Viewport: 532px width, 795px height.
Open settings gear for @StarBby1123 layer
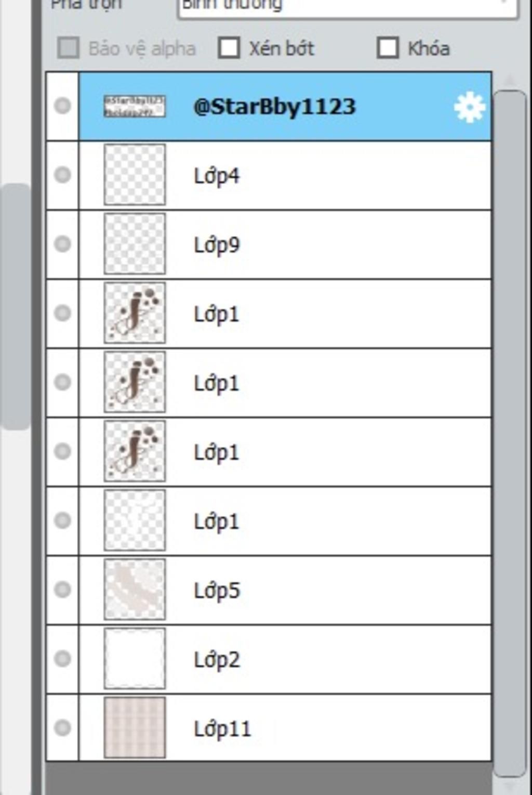point(469,107)
